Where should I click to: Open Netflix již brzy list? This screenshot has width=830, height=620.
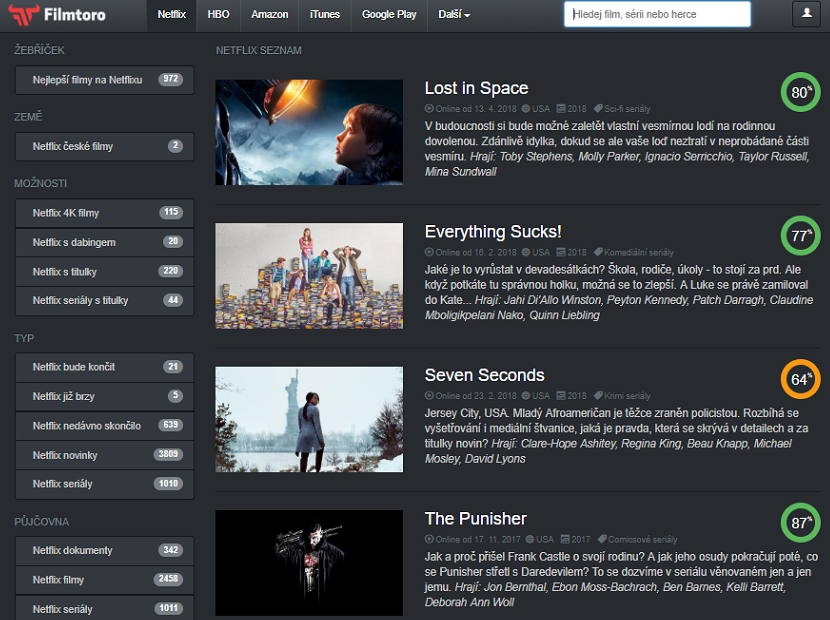coord(104,396)
